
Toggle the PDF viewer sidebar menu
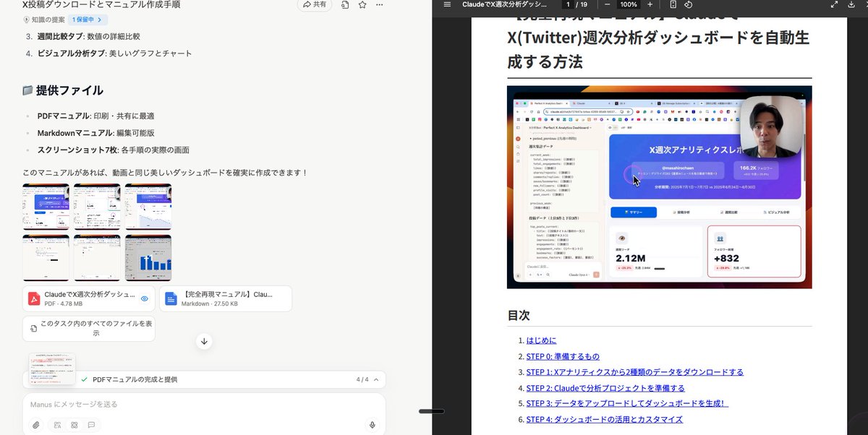point(447,4)
